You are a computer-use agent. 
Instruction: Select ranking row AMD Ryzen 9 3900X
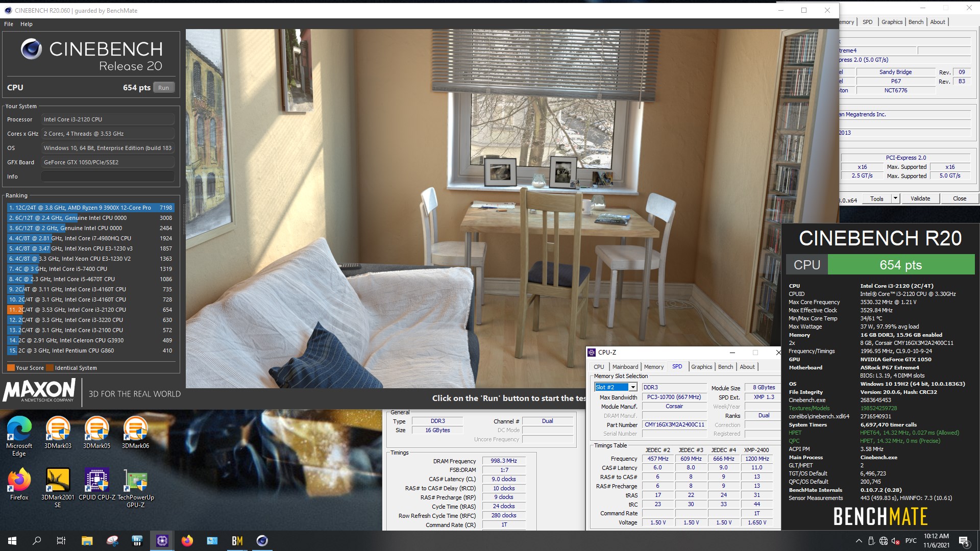click(90, 208)
